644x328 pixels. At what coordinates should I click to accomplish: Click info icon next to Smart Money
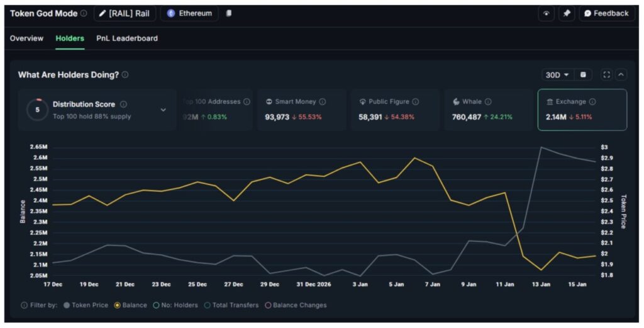point(323,102)
